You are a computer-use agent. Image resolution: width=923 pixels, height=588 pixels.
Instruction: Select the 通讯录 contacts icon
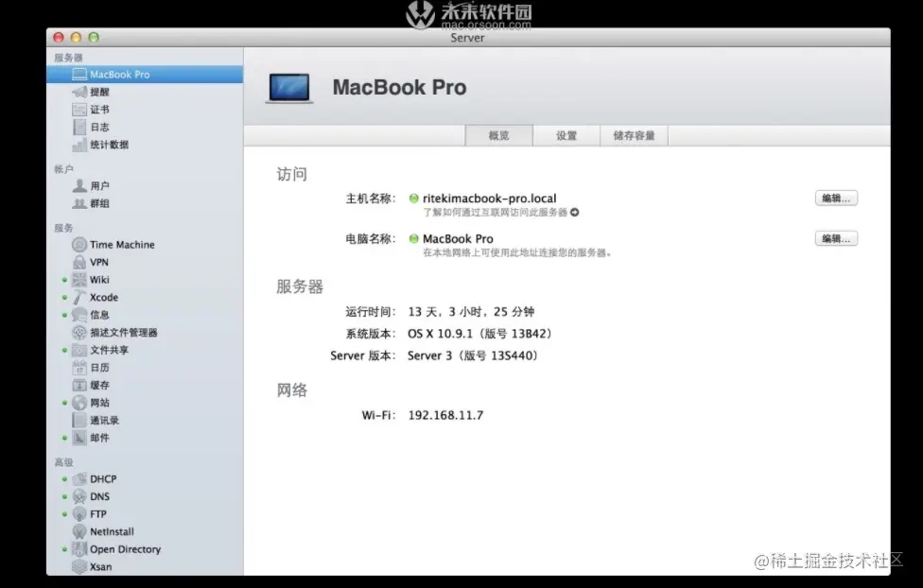click(79, 421)
